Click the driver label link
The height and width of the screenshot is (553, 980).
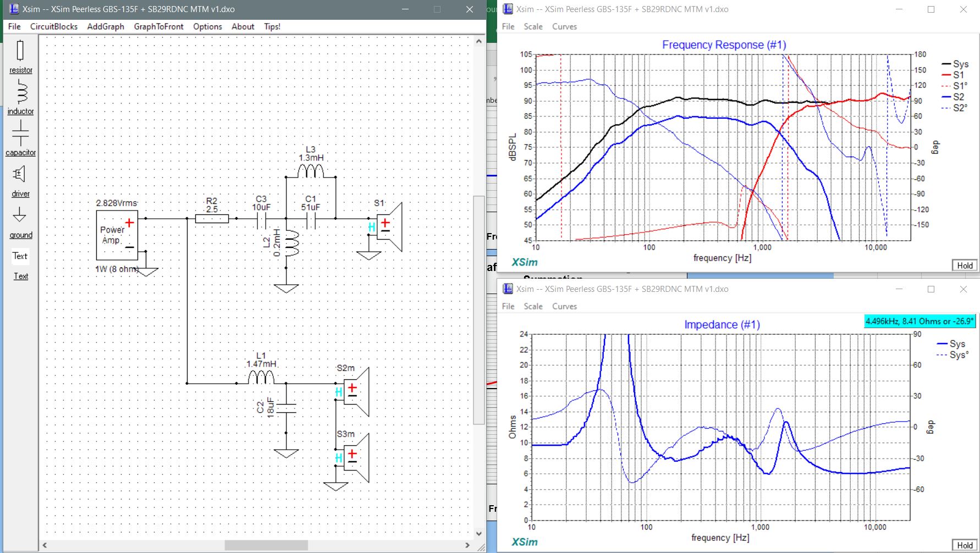point(20,194)
